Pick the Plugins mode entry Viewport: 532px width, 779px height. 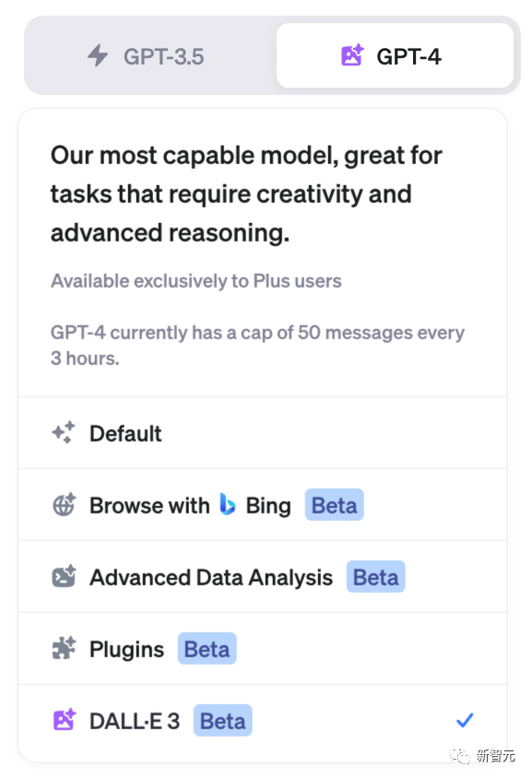point(262,649)
